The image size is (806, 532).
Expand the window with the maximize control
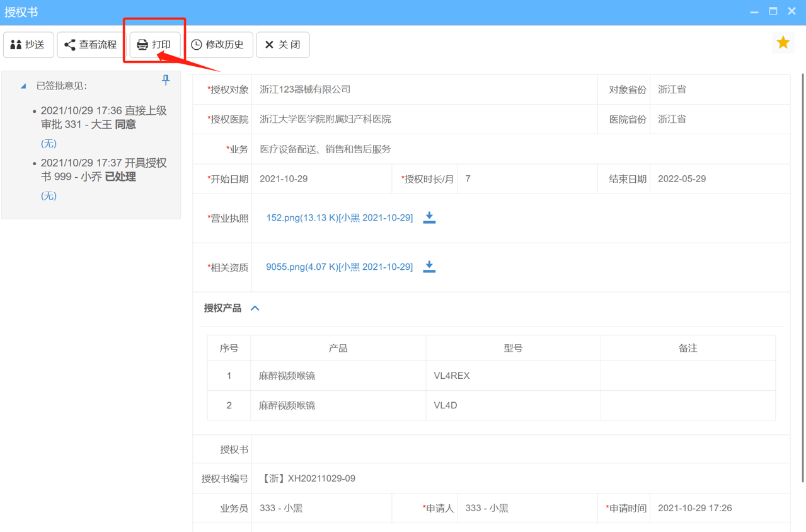click(773, 11)
